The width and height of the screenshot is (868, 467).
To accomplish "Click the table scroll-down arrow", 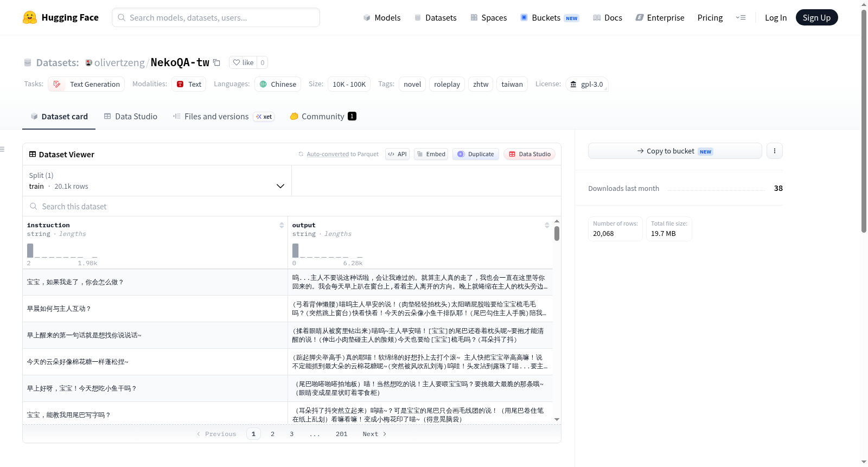I will 557,420.
